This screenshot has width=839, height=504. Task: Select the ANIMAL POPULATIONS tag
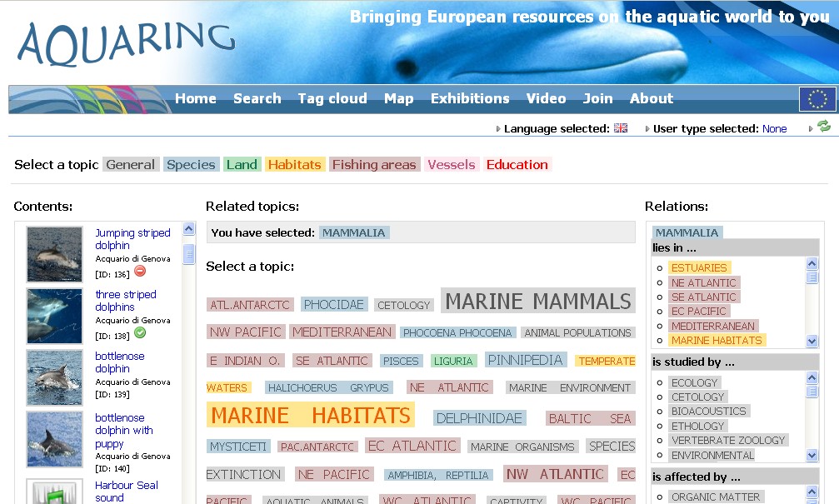pyautogui.click(x=578, y=332)
